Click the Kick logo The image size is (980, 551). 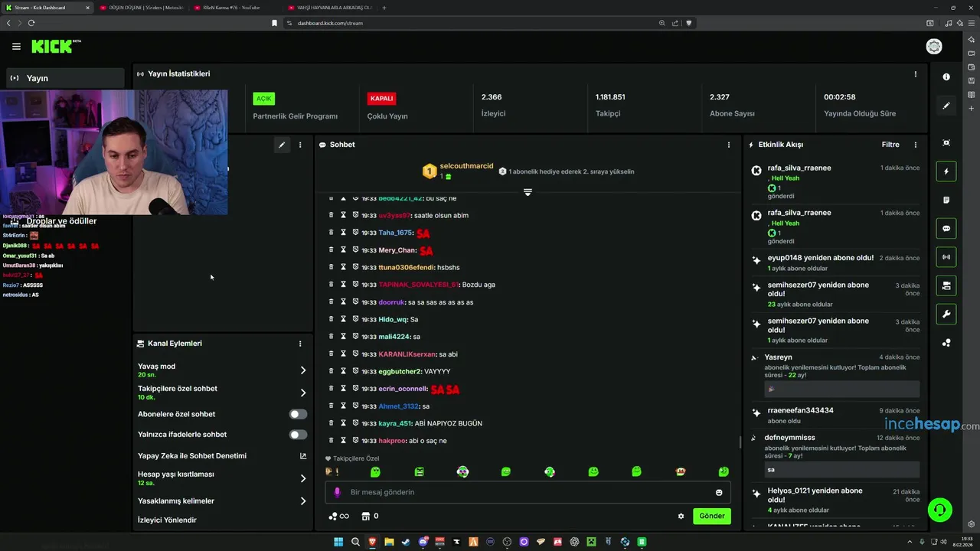click(x=56, y=47)
